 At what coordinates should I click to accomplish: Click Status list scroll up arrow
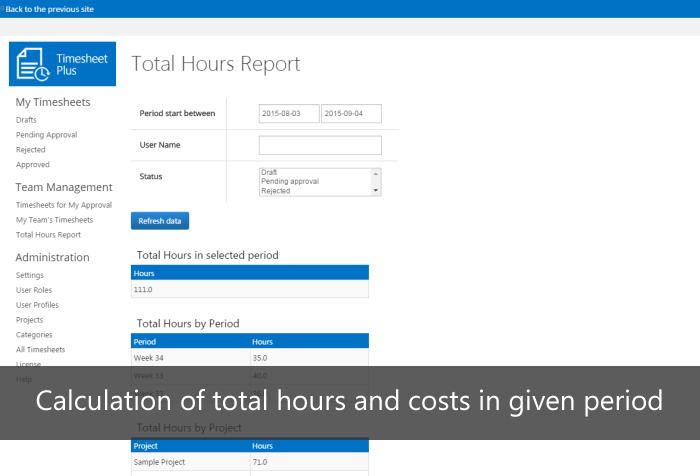[x=376, y=174]
